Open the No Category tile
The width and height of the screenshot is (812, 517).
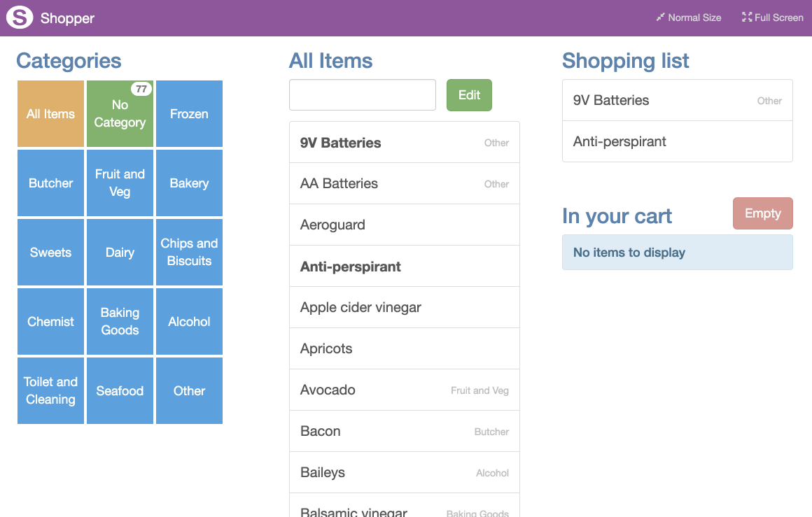[120, 114]
